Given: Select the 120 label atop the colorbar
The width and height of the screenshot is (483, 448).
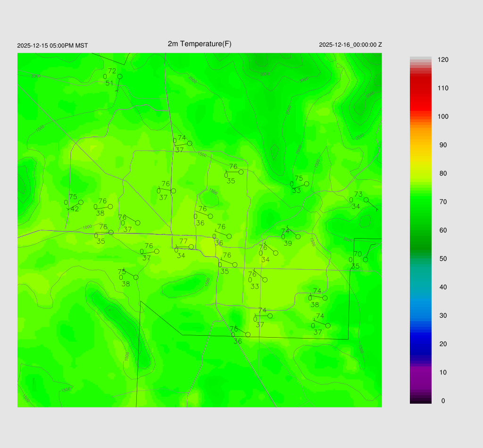Looking at the screenshot, I should click(442, 60).
